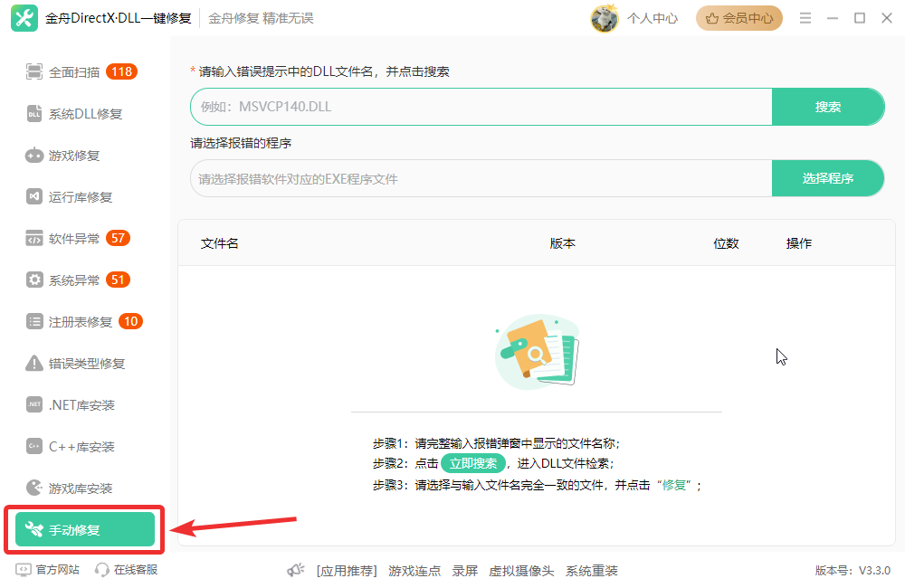Click the 57 badge on software exception
Image resolution: width=905 pixels, height=588 pixels.
point(118,238)
